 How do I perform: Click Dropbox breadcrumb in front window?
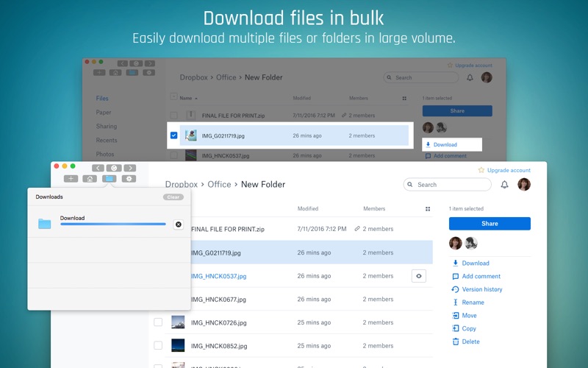point(182,185)
